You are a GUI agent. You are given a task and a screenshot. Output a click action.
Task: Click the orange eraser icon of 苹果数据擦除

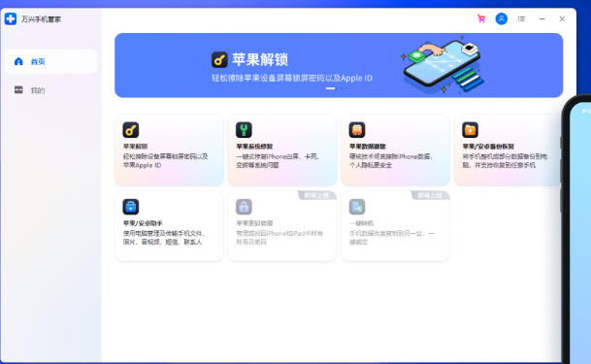357,130
